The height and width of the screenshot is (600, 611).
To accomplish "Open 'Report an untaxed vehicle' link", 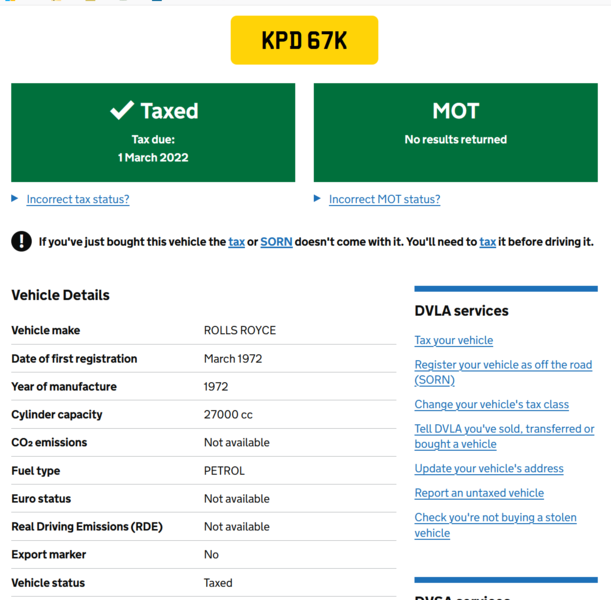I will pyautogui.click(x=479, y=493).
